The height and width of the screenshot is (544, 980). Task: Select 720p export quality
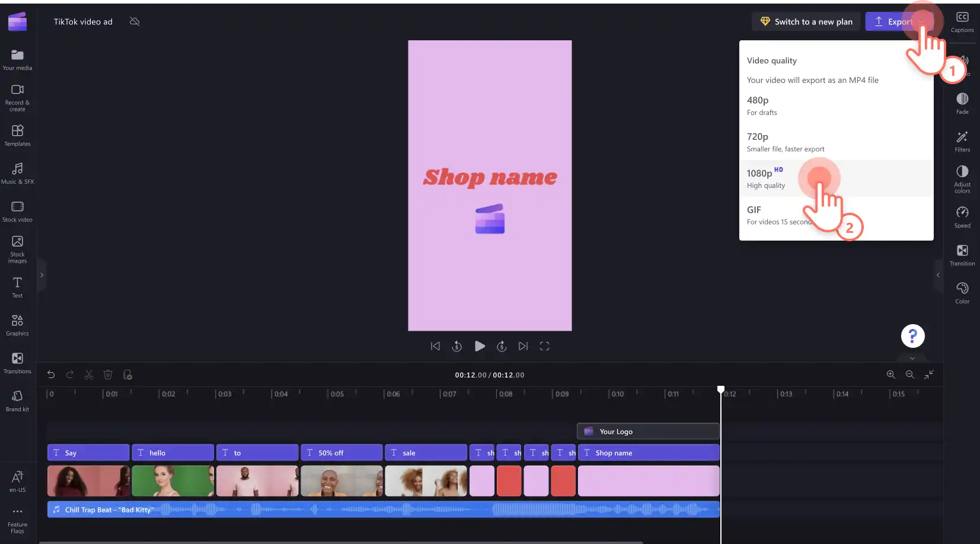[x=836, y=142]
